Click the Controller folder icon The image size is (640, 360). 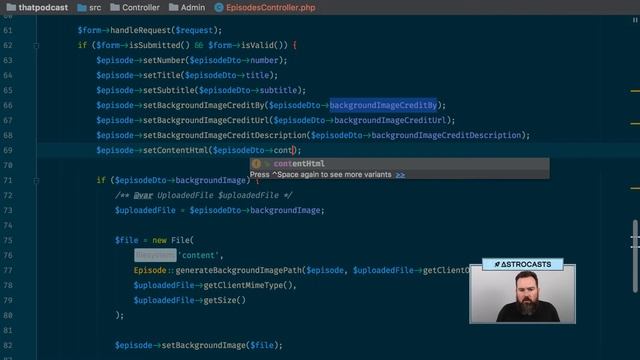coord(115,7)
